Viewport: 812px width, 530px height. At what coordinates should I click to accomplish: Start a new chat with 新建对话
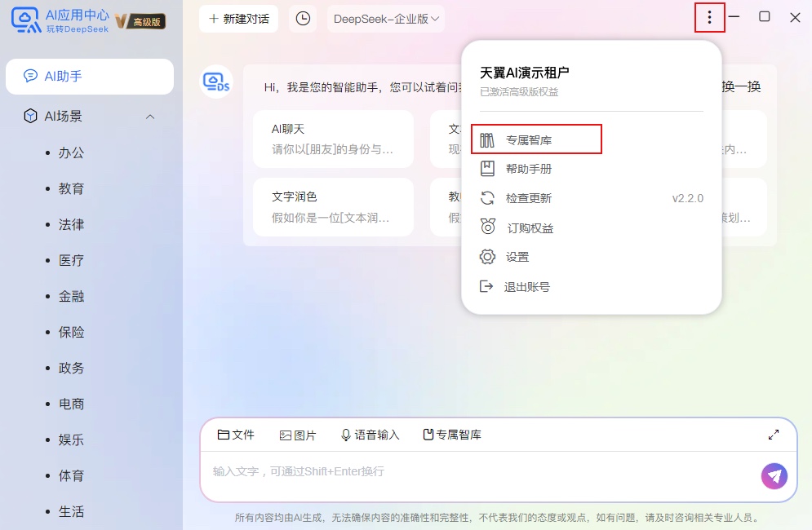click(x=239, y=19)
